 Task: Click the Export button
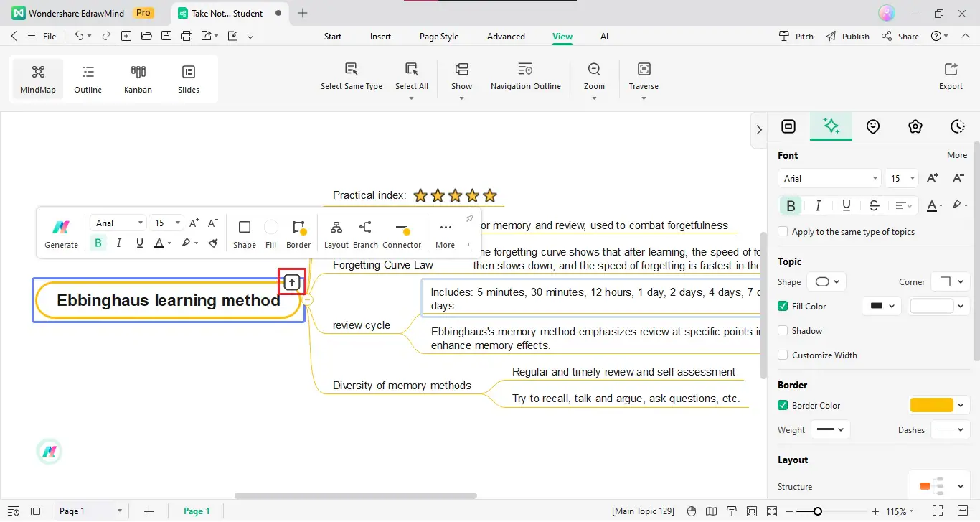[951, 77]
